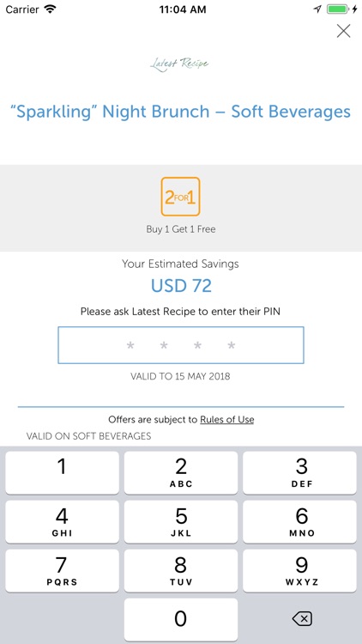
Task: Tap the backspace delete key
Action: pyautogui.click(x=302, y=618)
